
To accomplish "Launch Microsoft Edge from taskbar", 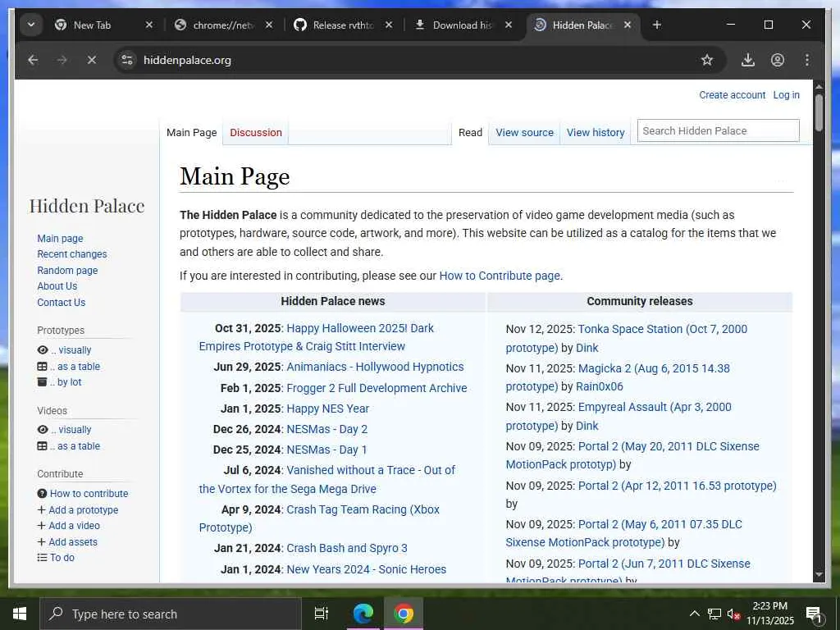I will (x=363, y=614).
